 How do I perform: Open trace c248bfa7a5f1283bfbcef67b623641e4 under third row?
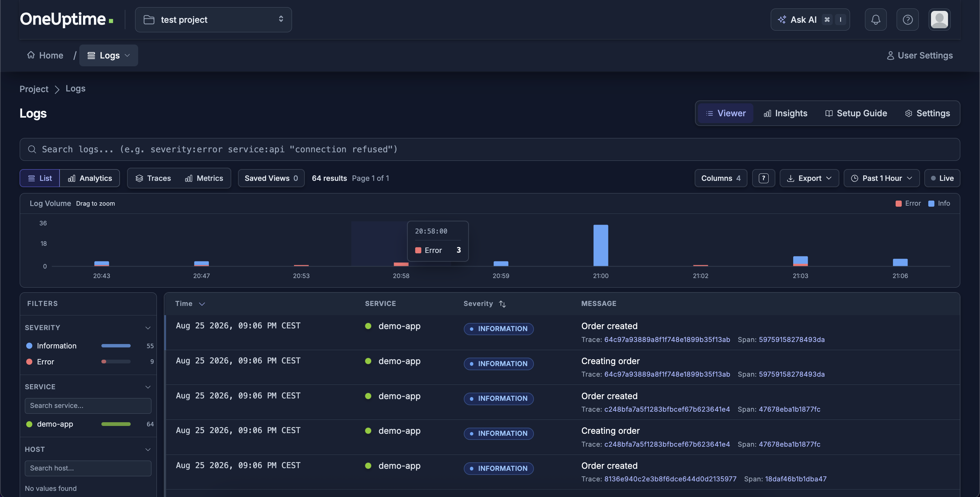[x=667, y=409]
